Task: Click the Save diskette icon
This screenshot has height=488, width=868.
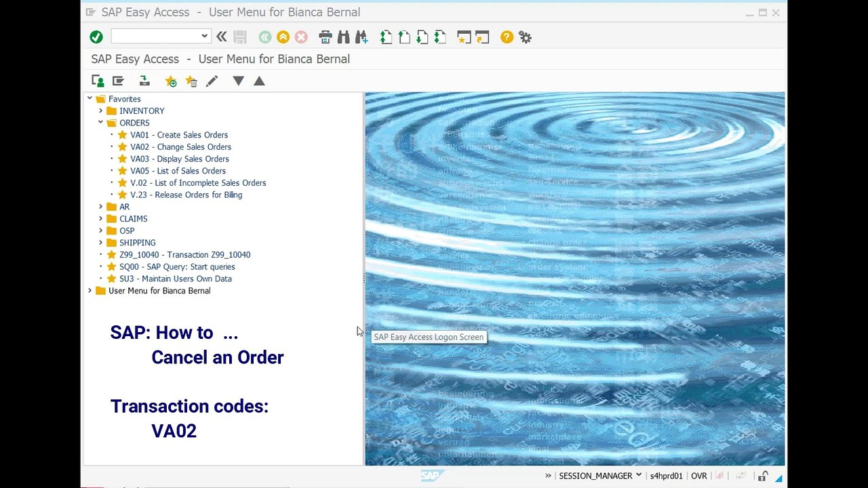Action: [x=239, y=37]
